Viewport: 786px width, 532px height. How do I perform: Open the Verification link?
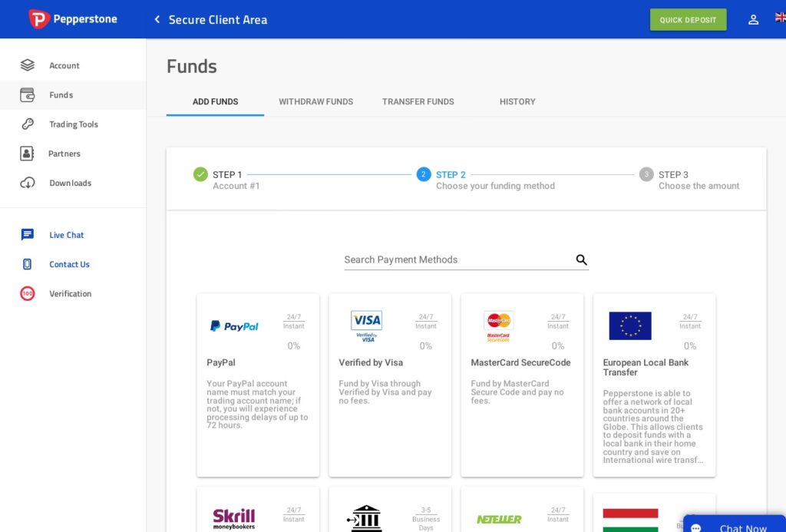tap(70, 293)
